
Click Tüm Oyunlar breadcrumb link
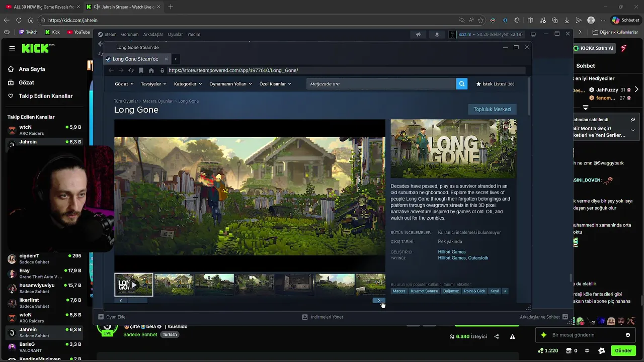126,101
